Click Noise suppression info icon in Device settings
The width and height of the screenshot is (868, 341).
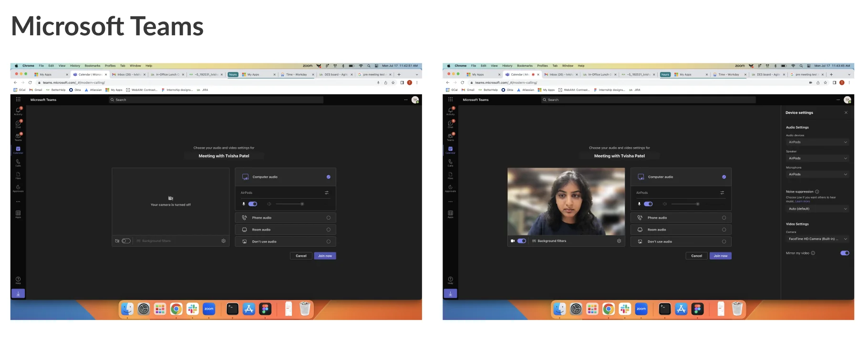(817, 191)
